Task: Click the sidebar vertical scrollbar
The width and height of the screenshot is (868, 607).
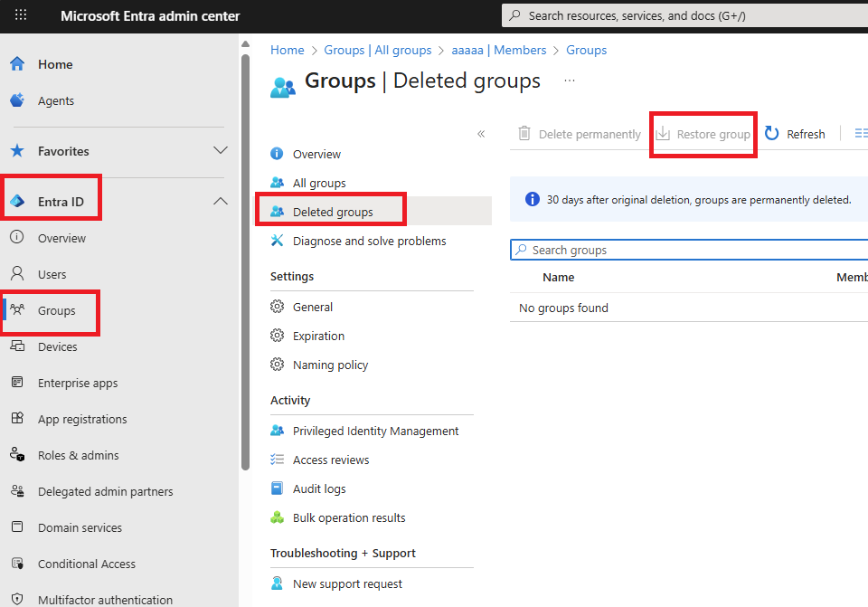Action: coord(246,261)
